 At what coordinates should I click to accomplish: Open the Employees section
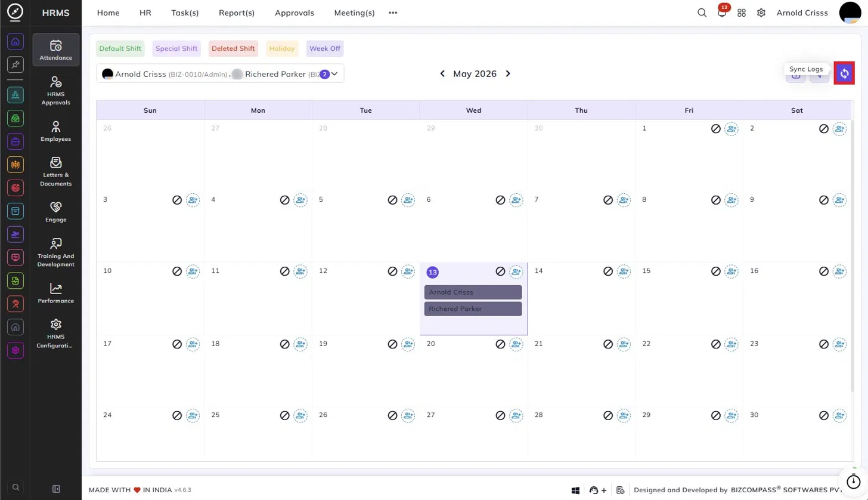[x=56, y=131]
